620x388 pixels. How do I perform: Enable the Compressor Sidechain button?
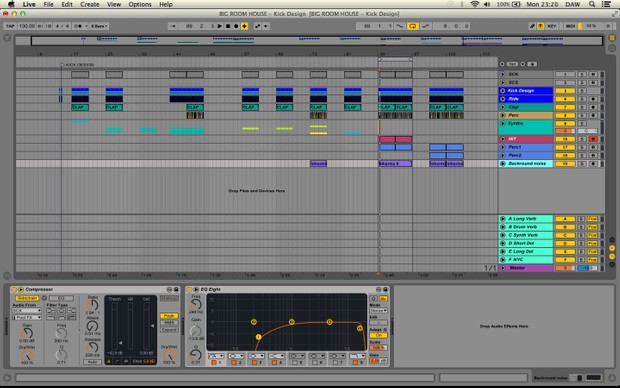click(x=27, y=298)
